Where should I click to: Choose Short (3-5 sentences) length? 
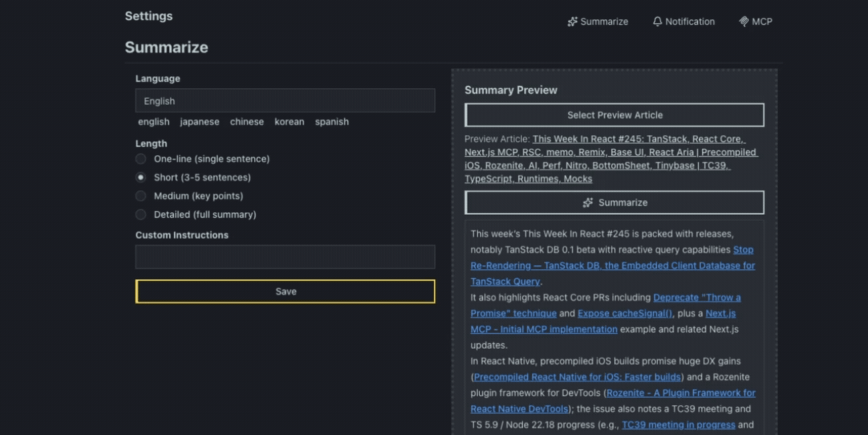tap(141, 178)
